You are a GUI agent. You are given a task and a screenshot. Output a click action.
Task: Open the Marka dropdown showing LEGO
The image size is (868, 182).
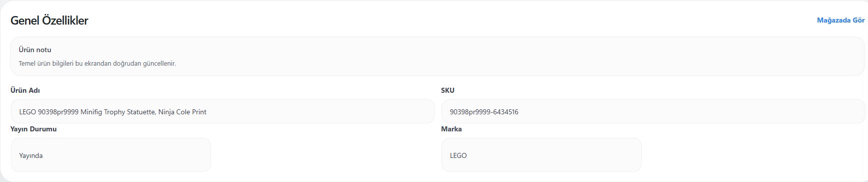click(541, 155)
